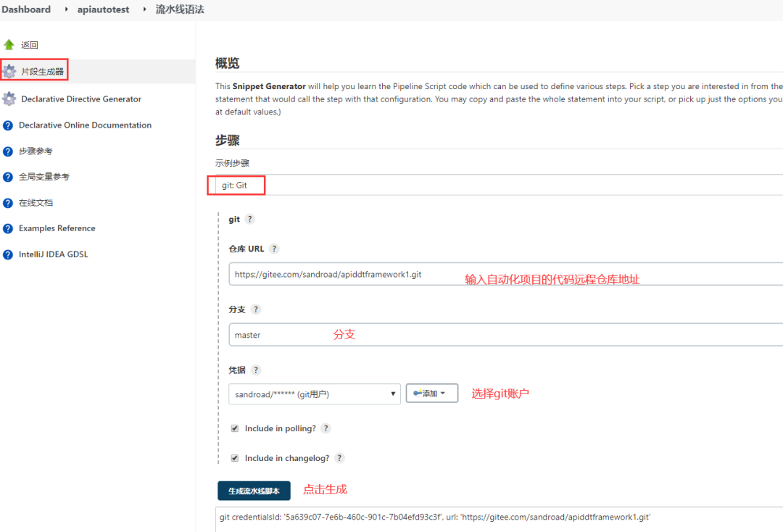
Task: Click 生成流水线脚本 button
Action: point(254,491)
